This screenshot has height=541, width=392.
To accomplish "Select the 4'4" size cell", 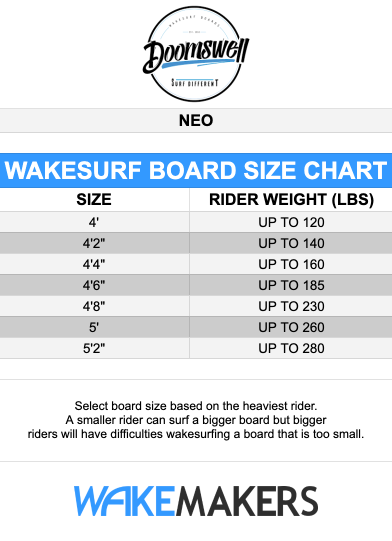I will (94, 264).
